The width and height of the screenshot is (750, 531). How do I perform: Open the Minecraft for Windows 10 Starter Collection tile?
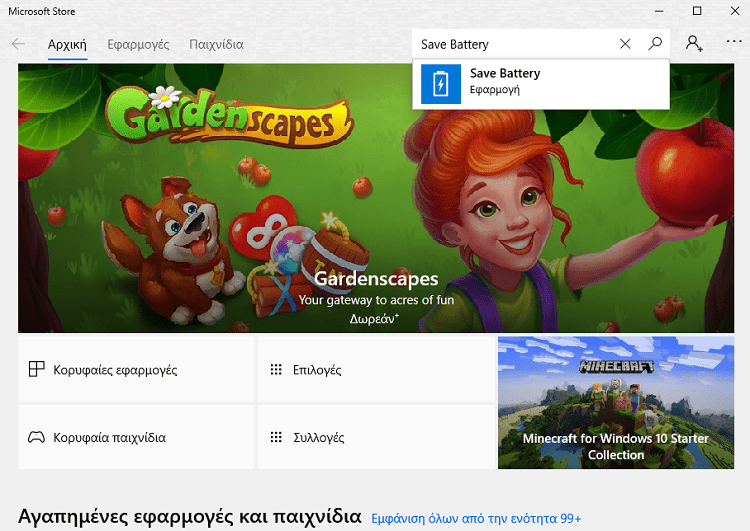616,402
